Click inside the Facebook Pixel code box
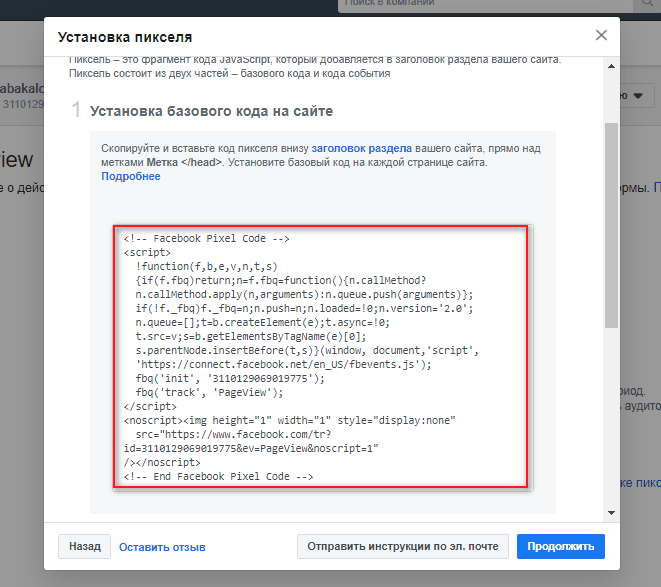 click(320, 357)
